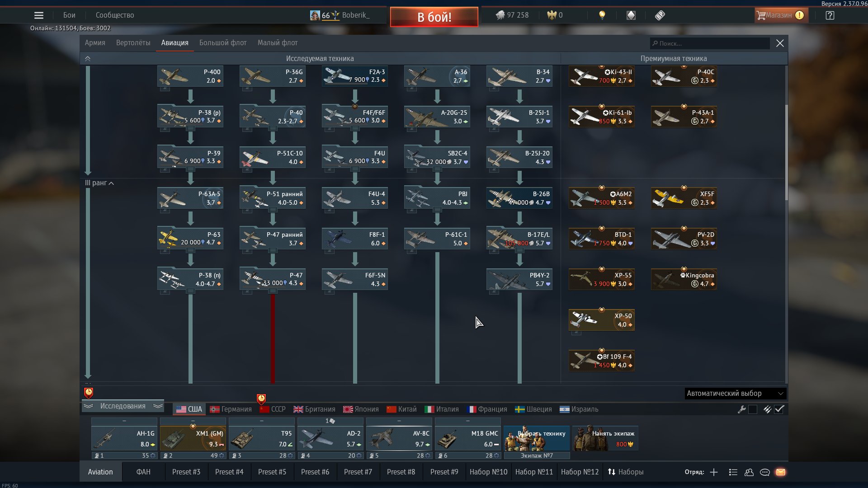Screen dimensions: 868x488
Task: Switch to Набор №11 preset
Action: [x=534, y=472]
